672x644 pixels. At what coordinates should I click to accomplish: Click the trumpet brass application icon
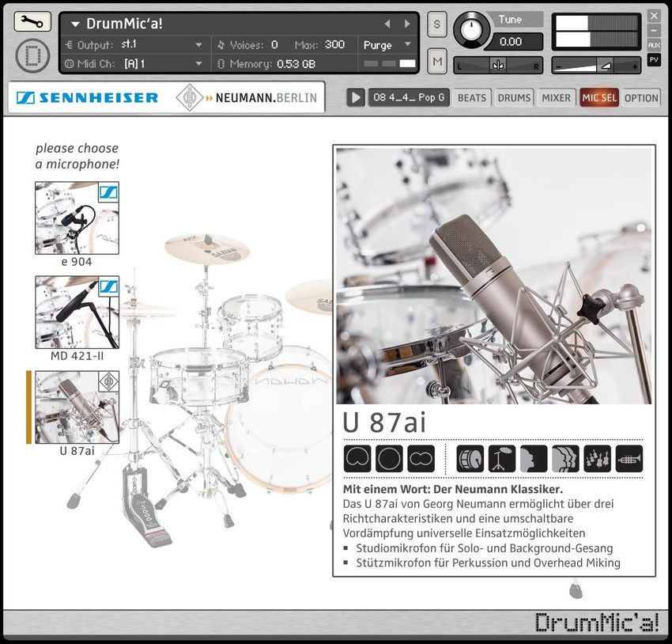coord(629,458)
